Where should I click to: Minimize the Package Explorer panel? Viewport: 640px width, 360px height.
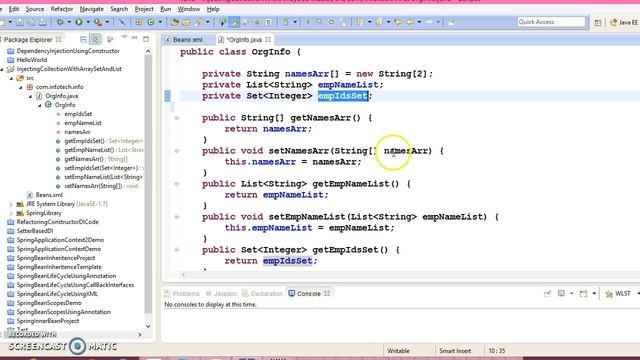point(134,39)
